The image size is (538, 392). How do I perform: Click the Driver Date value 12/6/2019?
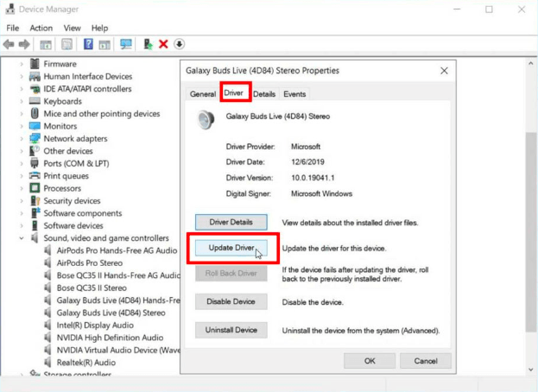tap(307, 161)
